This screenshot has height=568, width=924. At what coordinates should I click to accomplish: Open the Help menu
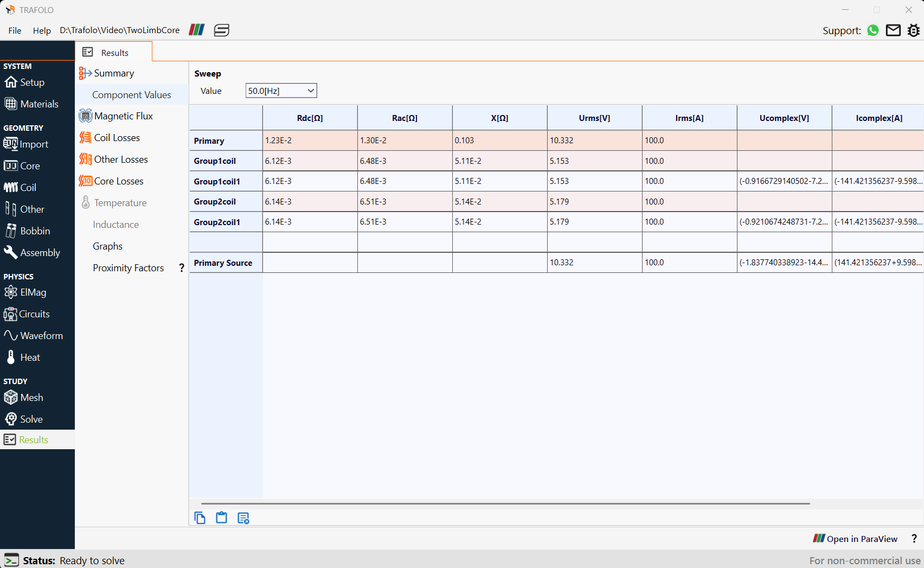(42, 30)
